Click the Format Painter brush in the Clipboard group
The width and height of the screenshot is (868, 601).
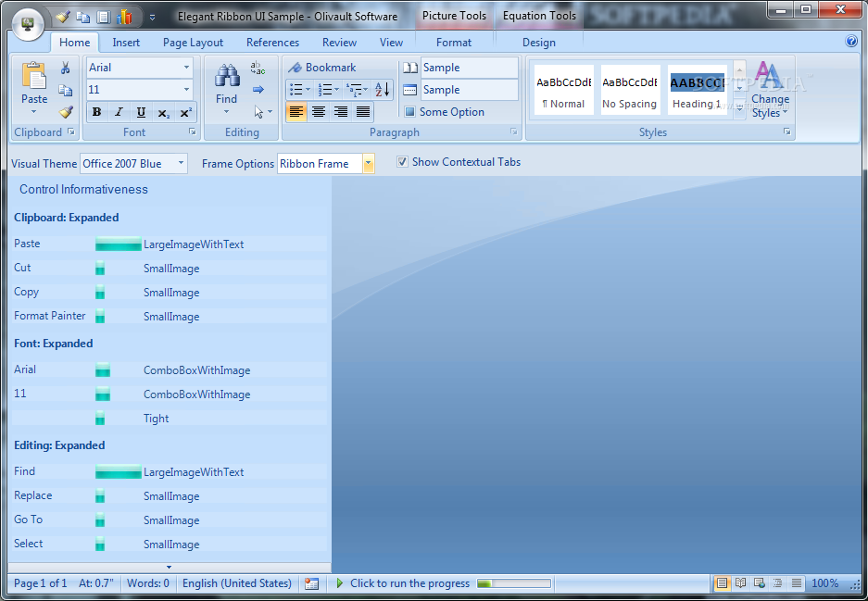[66, 112]
